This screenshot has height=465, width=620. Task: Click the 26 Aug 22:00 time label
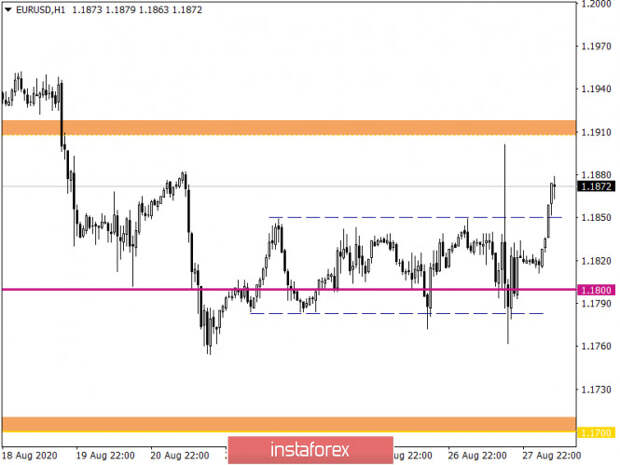click(477, 456)
